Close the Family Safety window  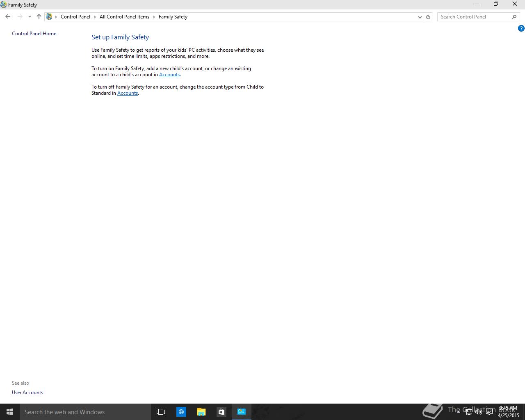515,4
